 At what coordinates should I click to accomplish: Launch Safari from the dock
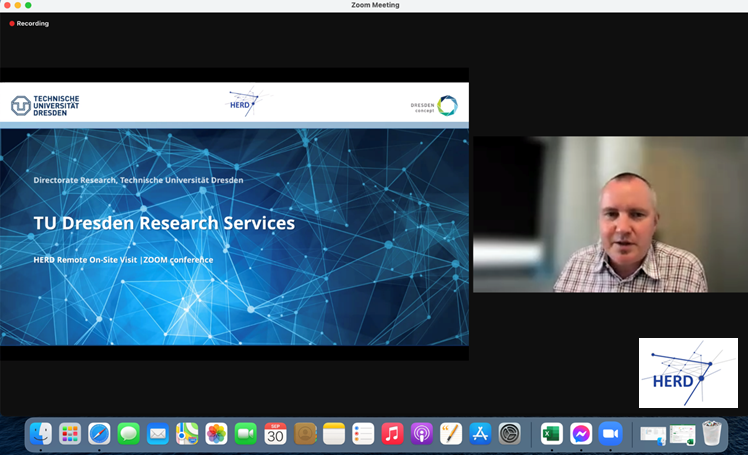coord(99,434)
